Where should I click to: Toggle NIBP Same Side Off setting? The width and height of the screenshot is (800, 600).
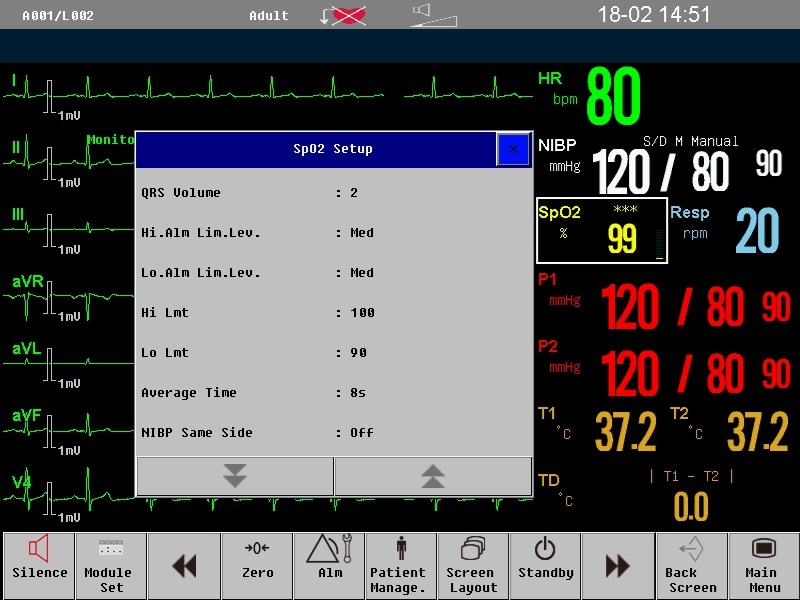coord(362,433)
